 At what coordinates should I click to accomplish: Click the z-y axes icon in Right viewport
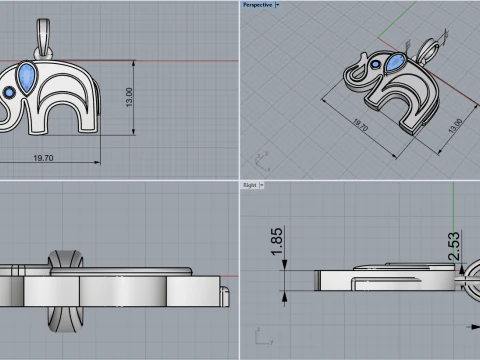tap(264, 336)
